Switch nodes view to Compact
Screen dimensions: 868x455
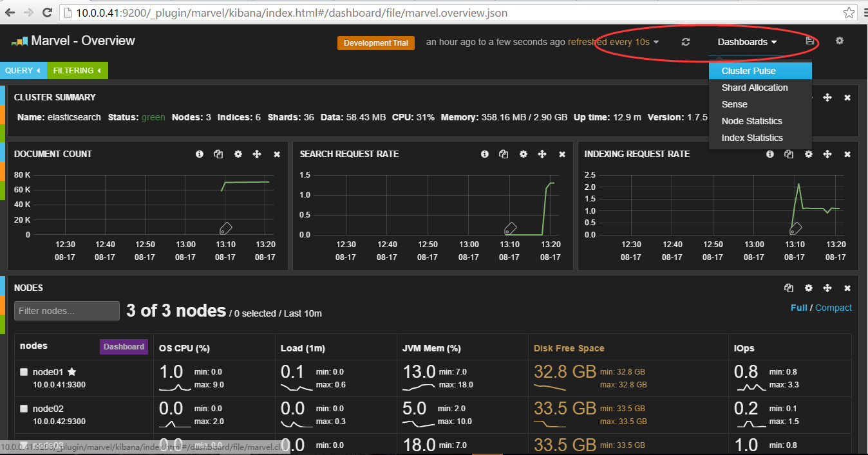click(833, 308)
